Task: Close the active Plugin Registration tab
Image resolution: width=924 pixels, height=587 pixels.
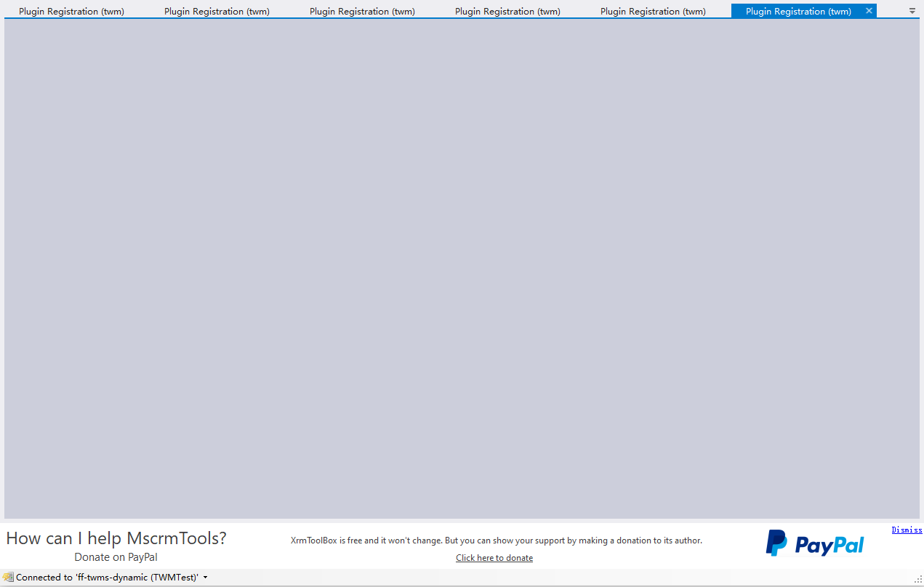Action: pos(869,11)
